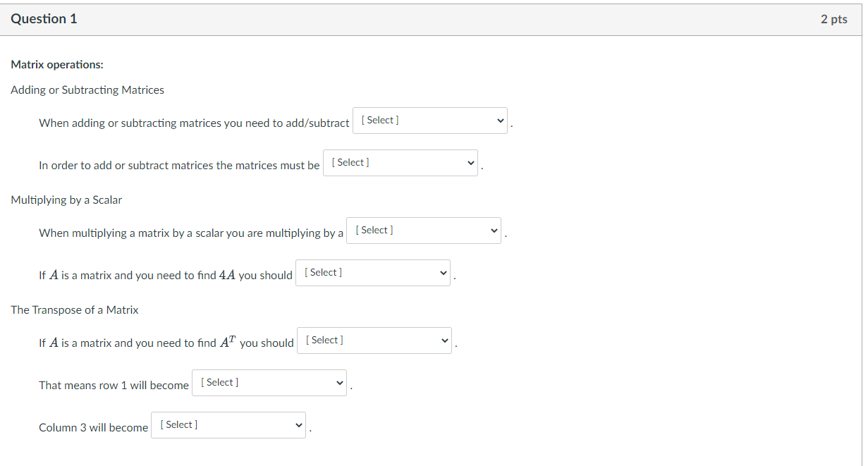Screen dimensions: 868x466
Task: Click the 'Multiplying by a Scalar' heading
Action: [66, 200]
